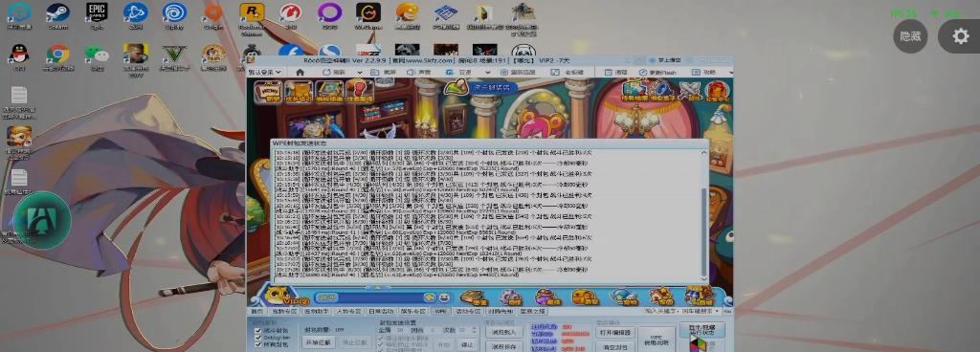Open the 娱乐专区 entertainment tab
This screenshot has height=352, width=980.
(x=413, y=311)
